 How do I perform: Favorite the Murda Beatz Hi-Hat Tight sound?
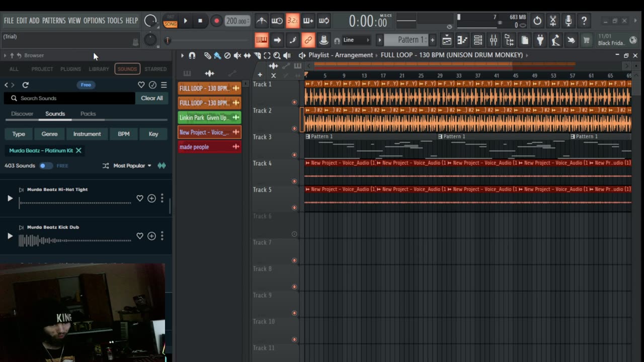point(140,199)
